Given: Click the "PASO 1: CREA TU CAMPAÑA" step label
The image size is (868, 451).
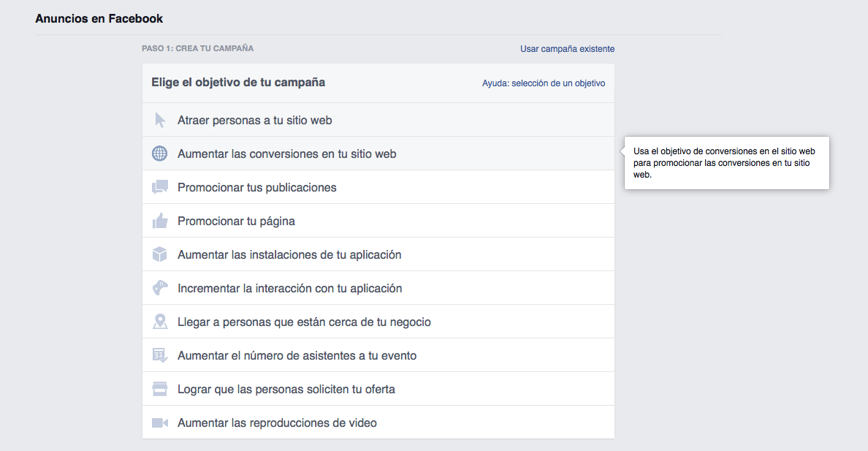Looking at the screenshot, I should point(197,48).
